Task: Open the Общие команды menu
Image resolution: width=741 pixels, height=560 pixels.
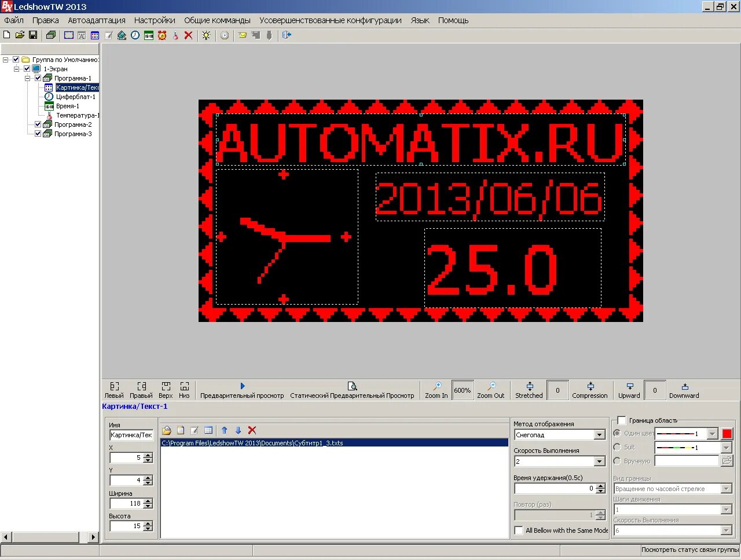Action: pos(218,20)
